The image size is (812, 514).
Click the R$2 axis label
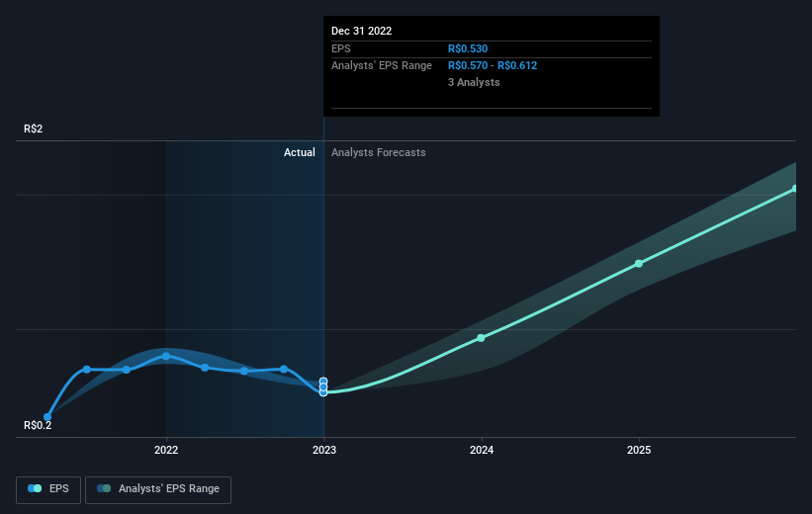pos(34,128)
